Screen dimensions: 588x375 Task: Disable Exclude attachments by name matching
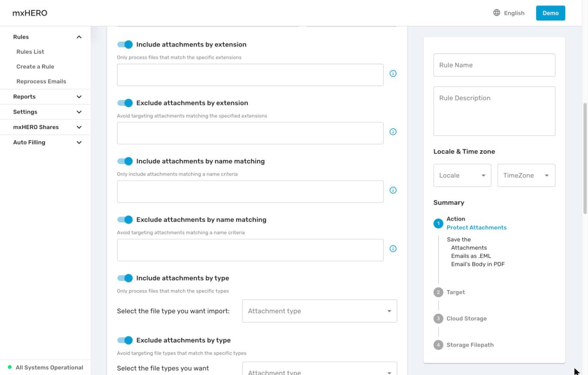[125, 220]
